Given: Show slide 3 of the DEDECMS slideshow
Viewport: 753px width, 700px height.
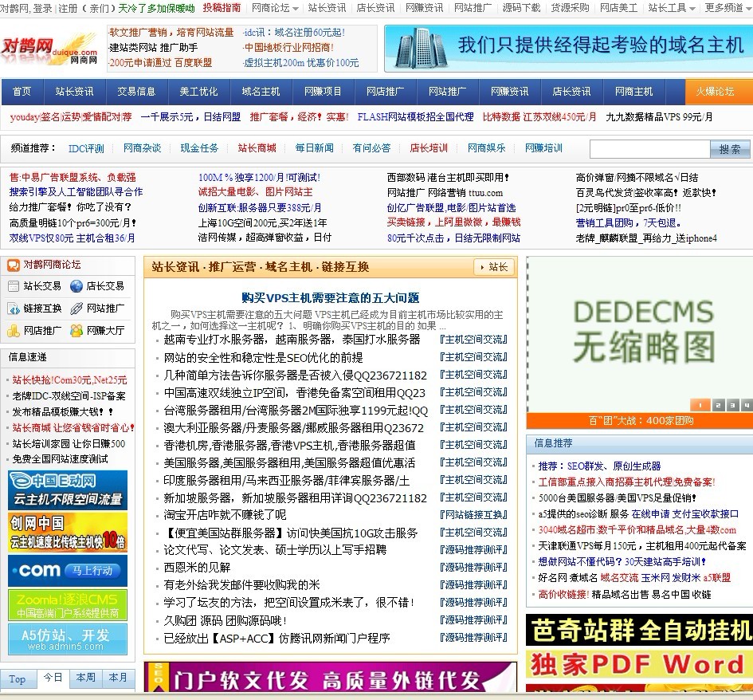Looking at the screenshot, I should [x=732, y=405].
